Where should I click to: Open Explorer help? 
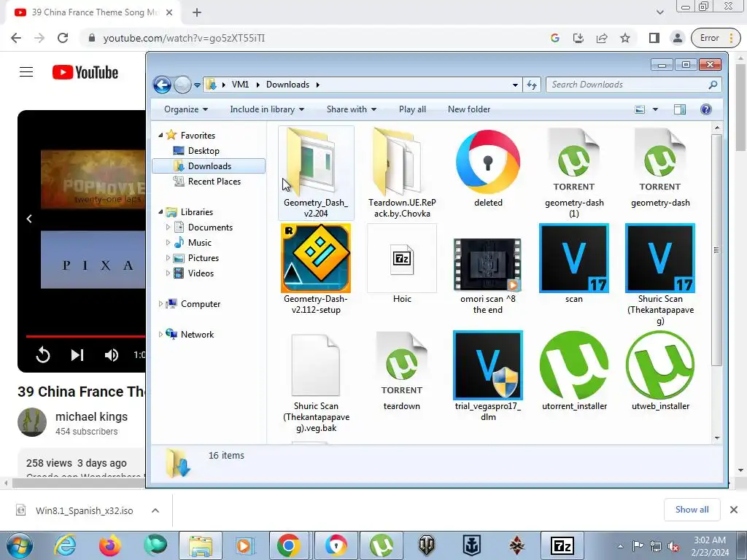(x=706, y=109)
